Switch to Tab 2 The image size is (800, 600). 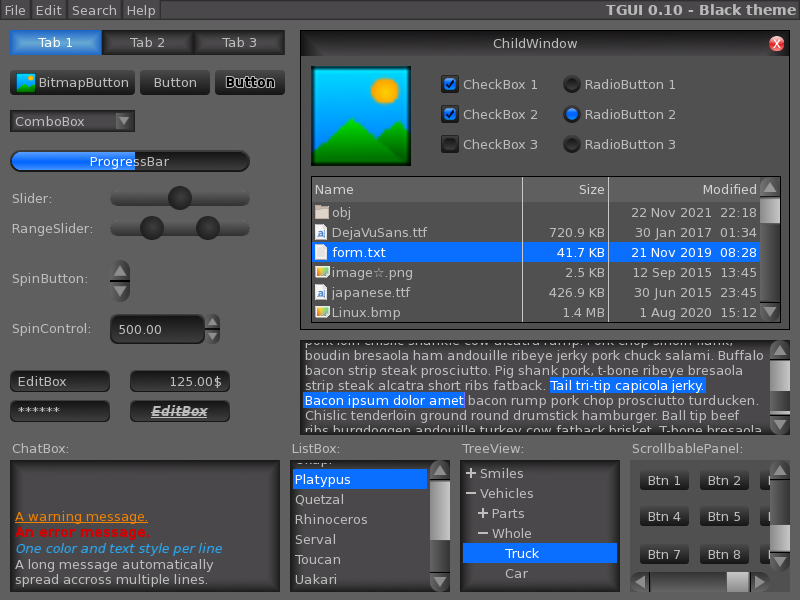coord(146,42)
